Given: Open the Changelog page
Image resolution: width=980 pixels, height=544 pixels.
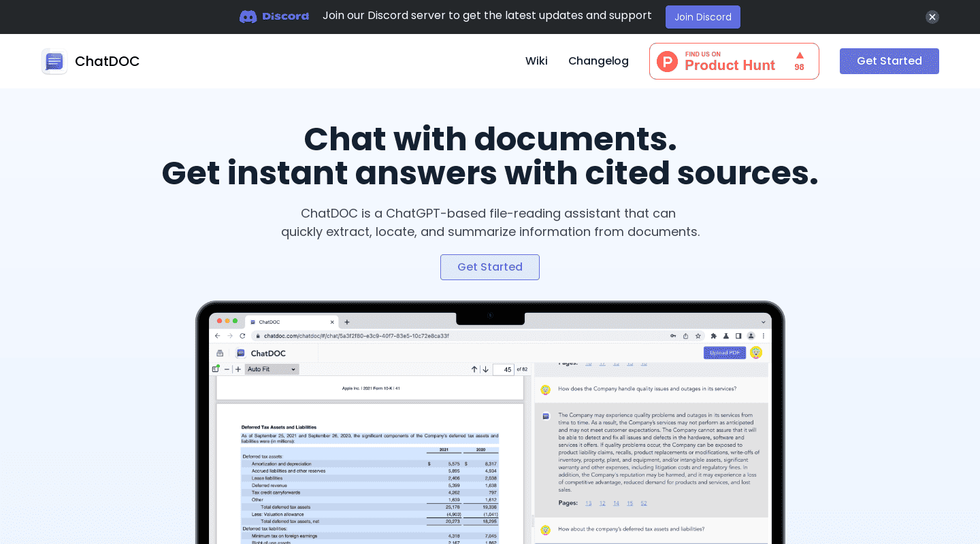Looking at the screenshot, I should (598, 61).
